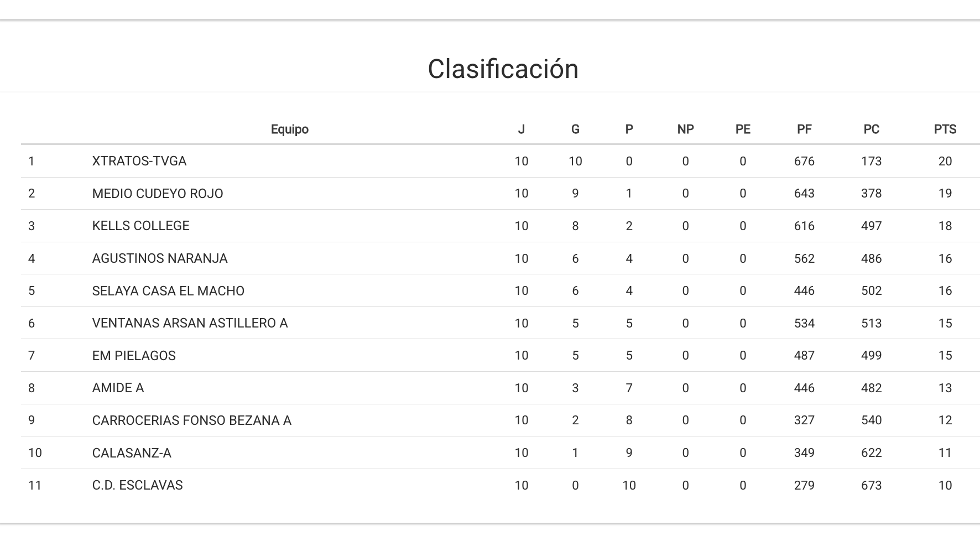
Task: Click the CALASANZ-A team name
Action: [x=132, y=453]
